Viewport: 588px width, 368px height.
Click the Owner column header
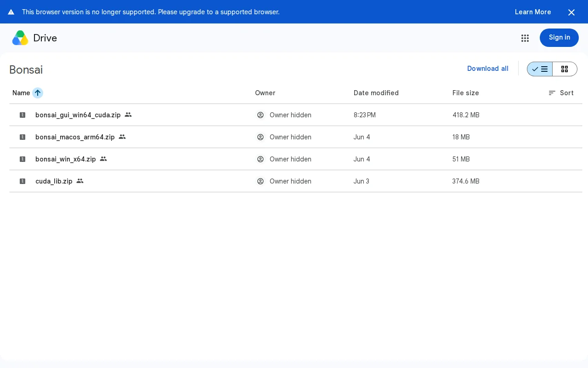click(x=265, y=93)
